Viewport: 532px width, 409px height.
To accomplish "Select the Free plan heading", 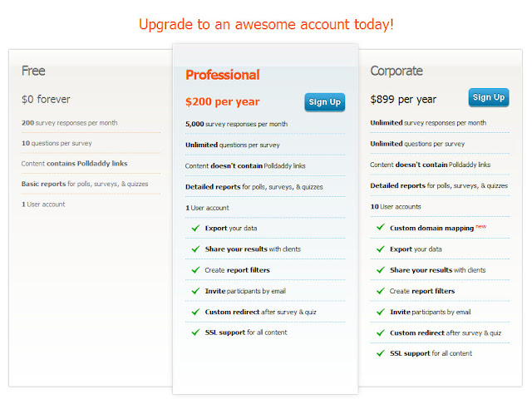I will [x=33, y=71].
